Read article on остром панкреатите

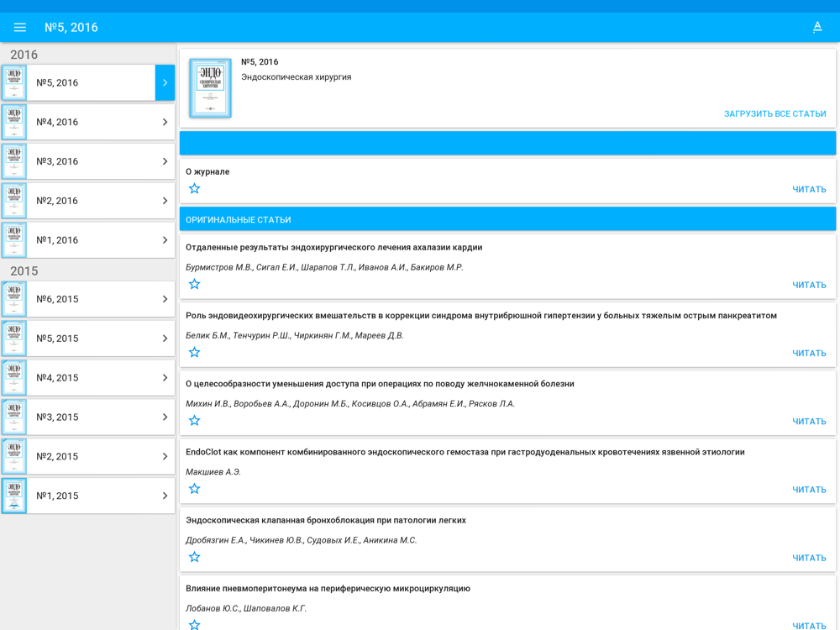pyautogui.click(x=809, y=353)
